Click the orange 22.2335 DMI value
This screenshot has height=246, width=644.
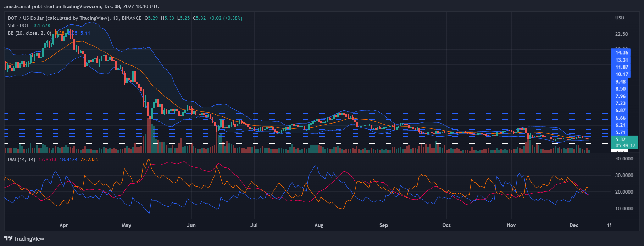coord(89,160)
